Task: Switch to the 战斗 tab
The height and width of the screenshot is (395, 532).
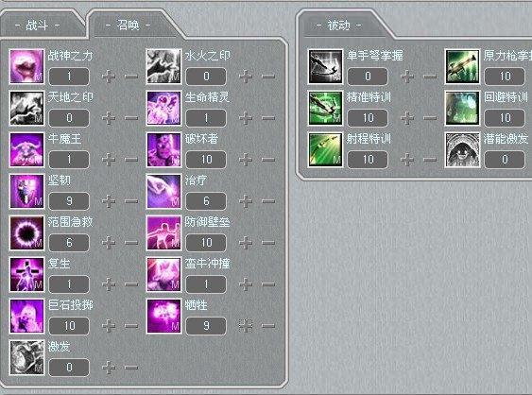Action: [37, 26]
